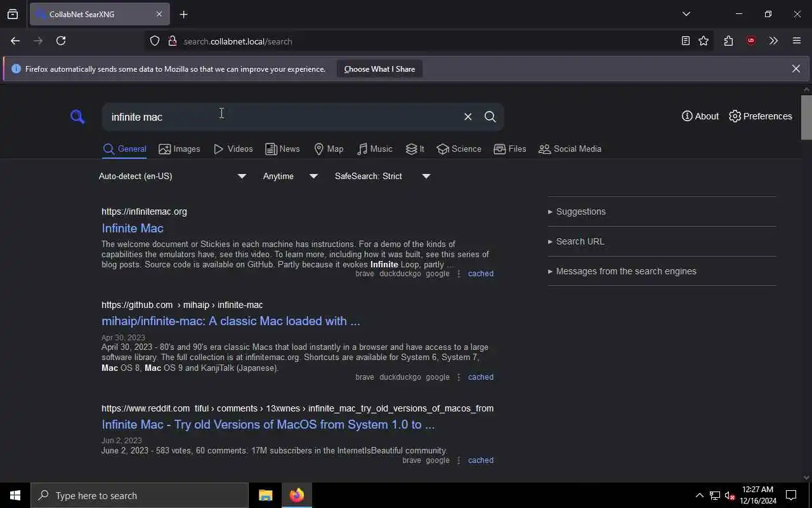Expand the Search URL section
Viewport: 812px width, 508px height.
click(x=662, y=241)
